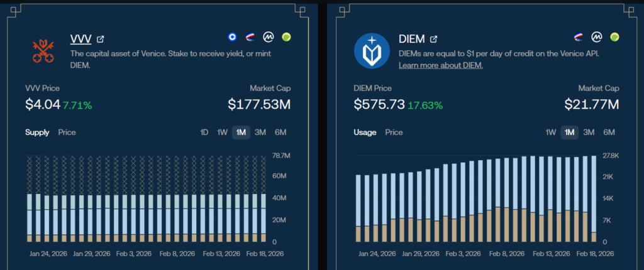
Task: Open Aerodrome icon in VVV card
Action: click(251, 37)
